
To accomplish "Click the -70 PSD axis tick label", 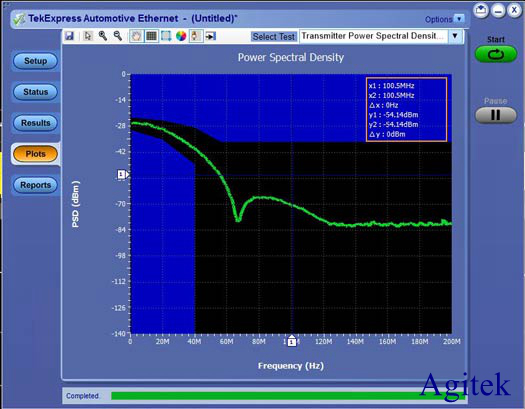I will point(121,204).
